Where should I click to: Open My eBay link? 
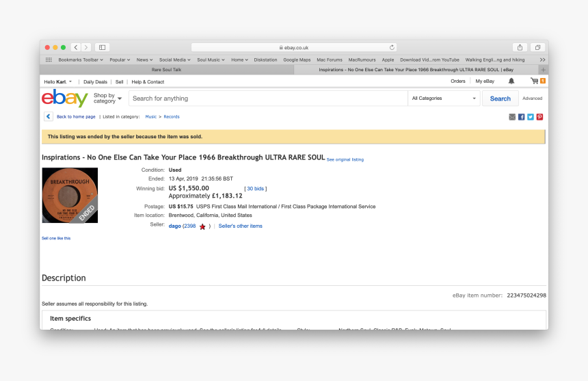coord(485,81)
